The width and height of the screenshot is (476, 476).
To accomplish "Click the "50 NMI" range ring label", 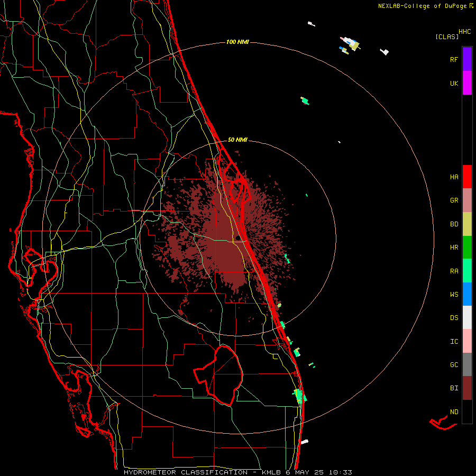I will (x=237, y=140).
